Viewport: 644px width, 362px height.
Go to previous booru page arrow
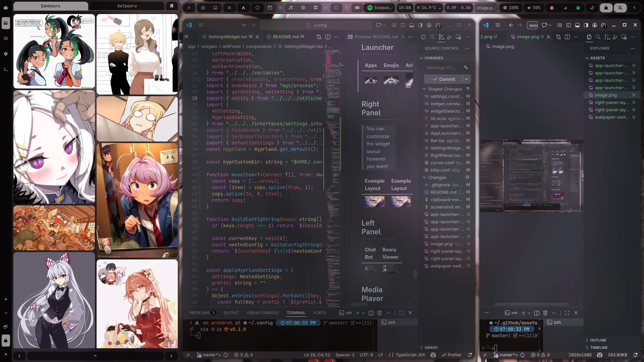pyautogui.click(x=19, y=356)
